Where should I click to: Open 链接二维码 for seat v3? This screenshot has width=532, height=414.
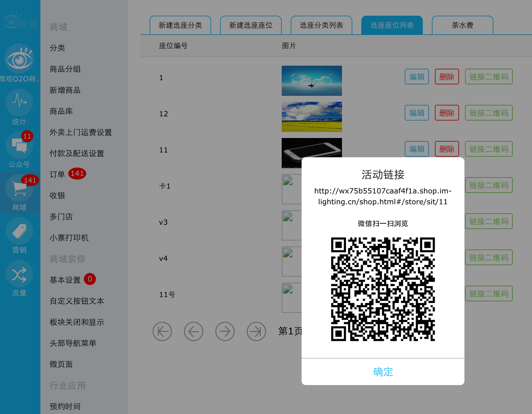pos(489,221)
